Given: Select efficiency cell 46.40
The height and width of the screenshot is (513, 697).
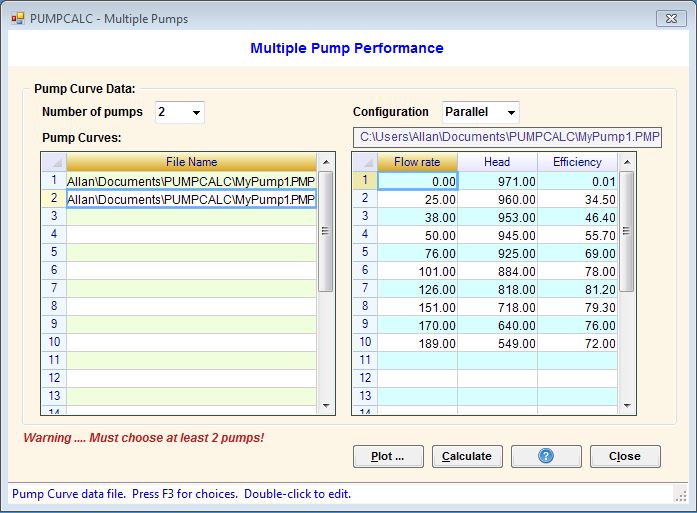Looking at the screenshot, I should tap(577, 217).
